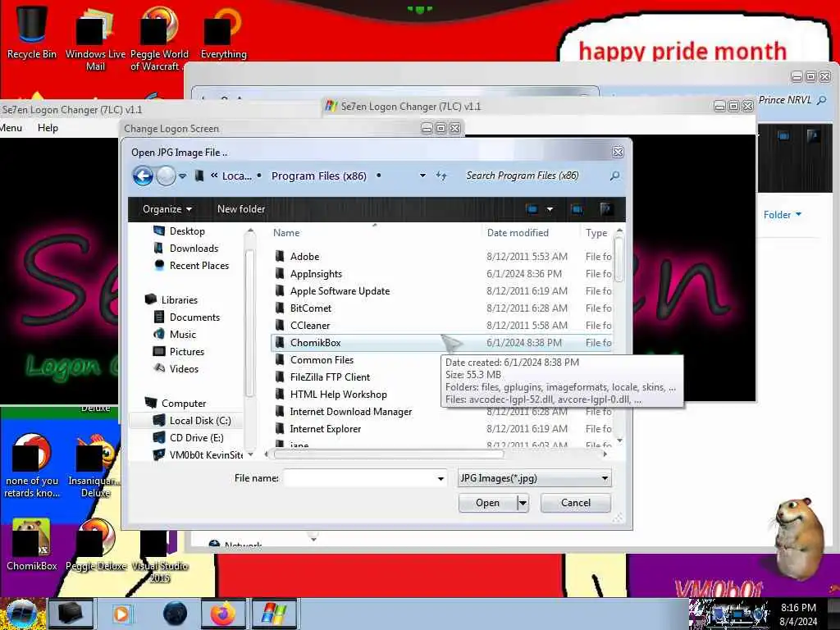This screenshot has height=630, width=840.
Task: Refresh the Program Files (x86) listing
Action: (441, 176)
